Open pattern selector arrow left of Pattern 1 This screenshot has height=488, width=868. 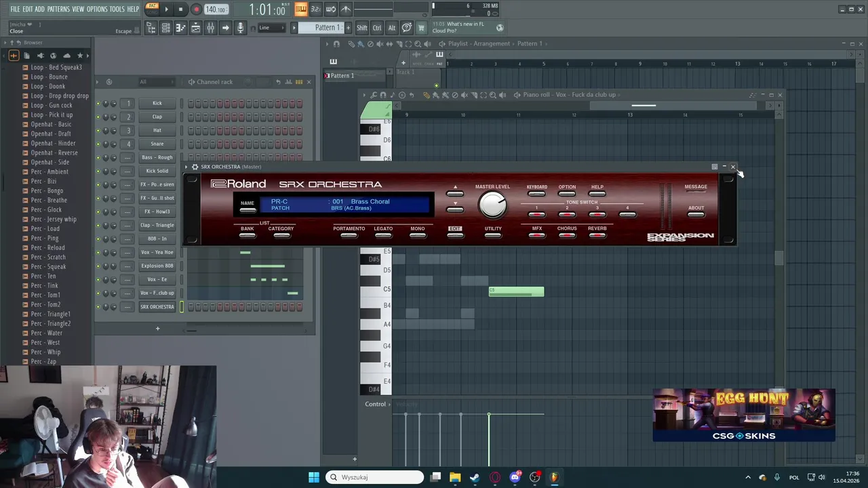pyautogui.click(x=294, y=28)
